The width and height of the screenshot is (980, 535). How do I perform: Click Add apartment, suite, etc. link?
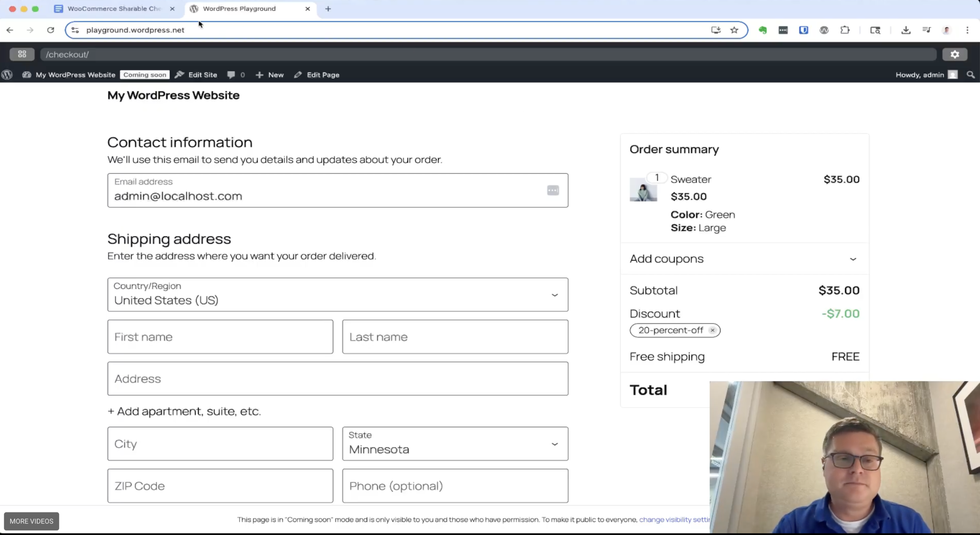pyautogui.click(x=184, y=411)
